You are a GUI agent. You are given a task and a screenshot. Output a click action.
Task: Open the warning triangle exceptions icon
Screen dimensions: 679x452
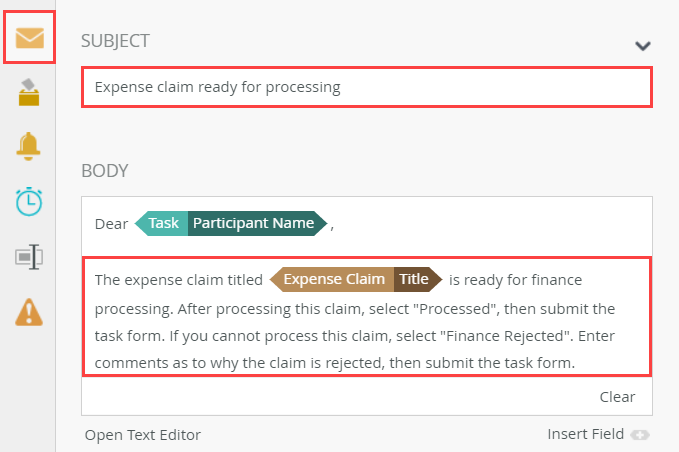click(29, 312)
